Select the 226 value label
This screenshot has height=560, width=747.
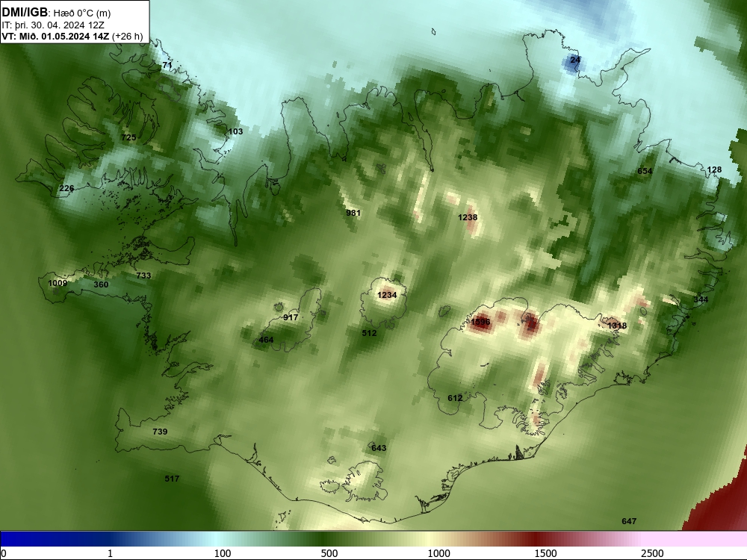66,189
